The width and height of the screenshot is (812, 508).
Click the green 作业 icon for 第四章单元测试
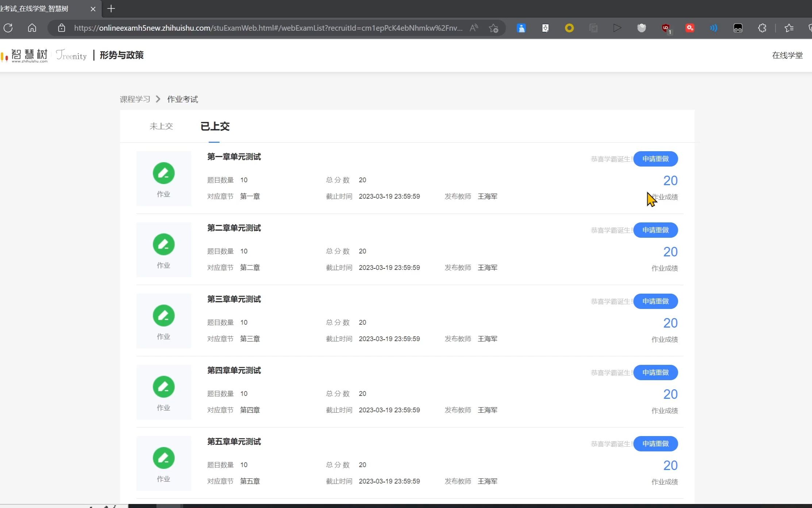pyautogui.click(x=163, y=387)
